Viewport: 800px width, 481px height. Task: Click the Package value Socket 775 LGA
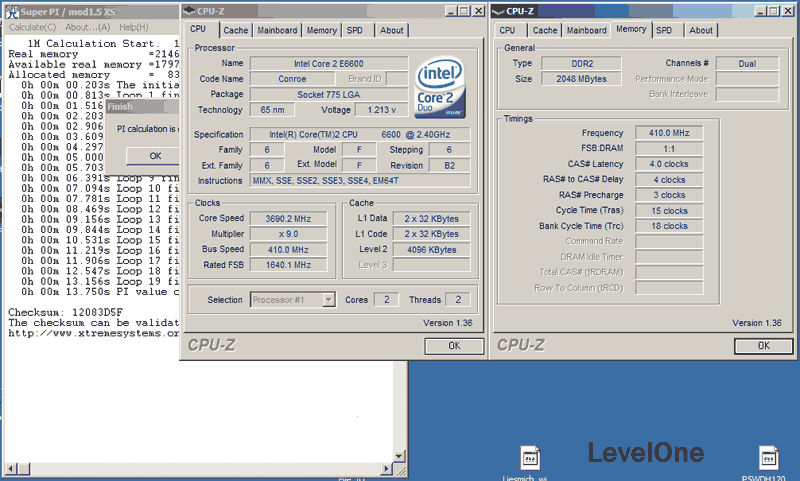tap(329, 94)
